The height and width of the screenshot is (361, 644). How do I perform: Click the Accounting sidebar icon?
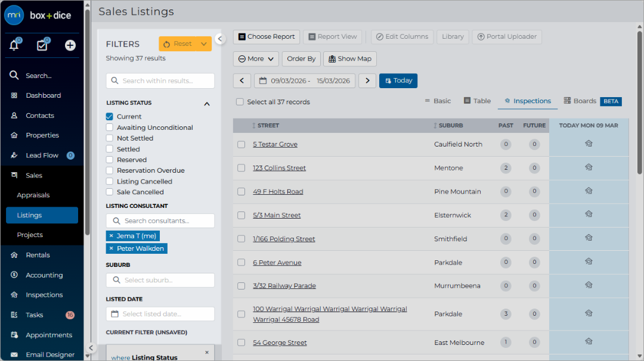click(14, 275)
